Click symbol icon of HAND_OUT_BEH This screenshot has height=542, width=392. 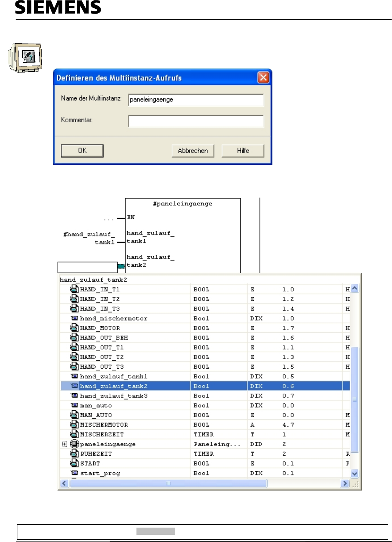pyautogui.click(x=74, y=338)
